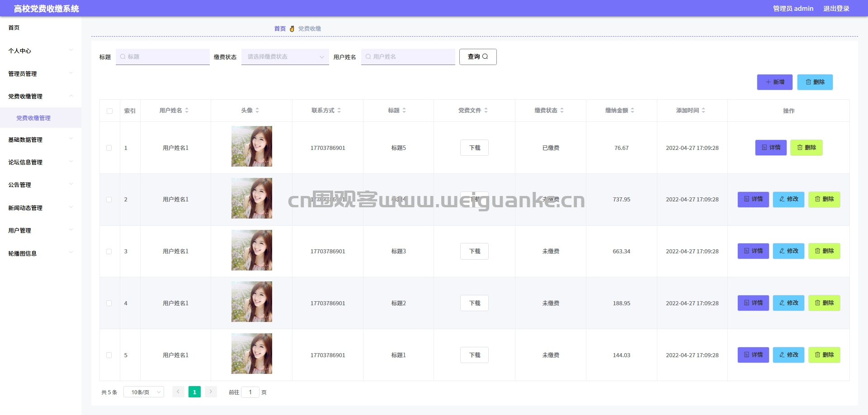Click the sort arrows on 党费文件 column

pos(486,110)
